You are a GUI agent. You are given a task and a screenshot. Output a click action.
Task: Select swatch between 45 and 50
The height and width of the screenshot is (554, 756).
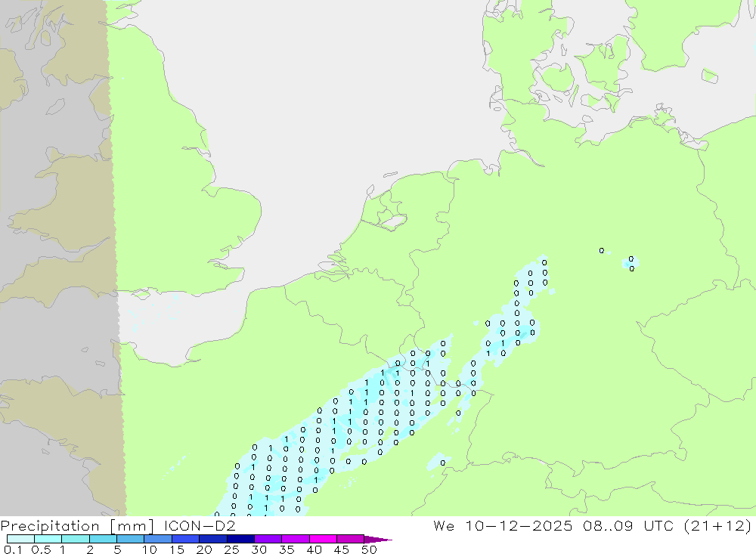click(x=350, y=539)
